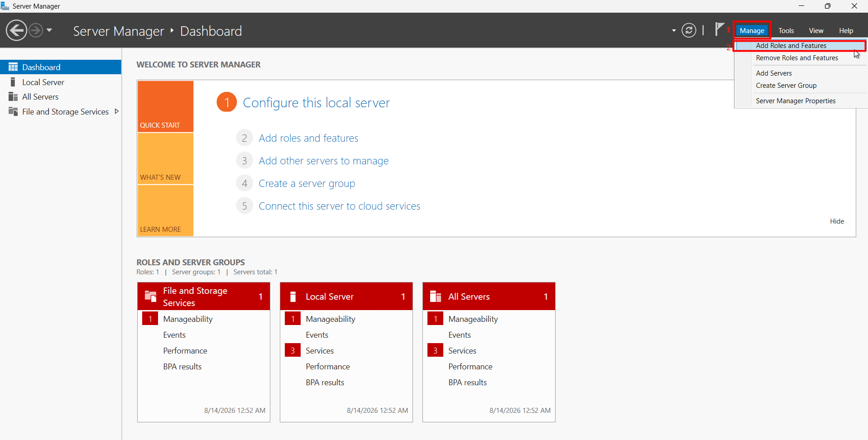Screen dimensions: 868x440
Task: Open the Tools menu
Action: [786, 30]
